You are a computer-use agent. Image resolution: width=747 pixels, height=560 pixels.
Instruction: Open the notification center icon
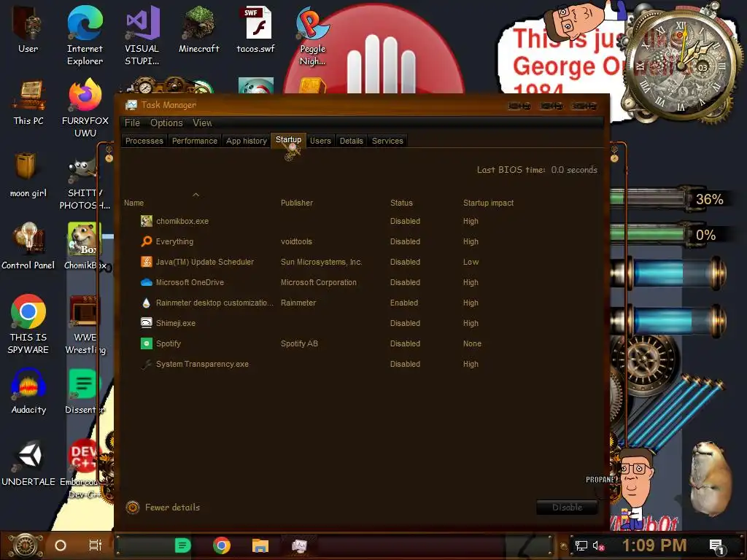[716, 546]
